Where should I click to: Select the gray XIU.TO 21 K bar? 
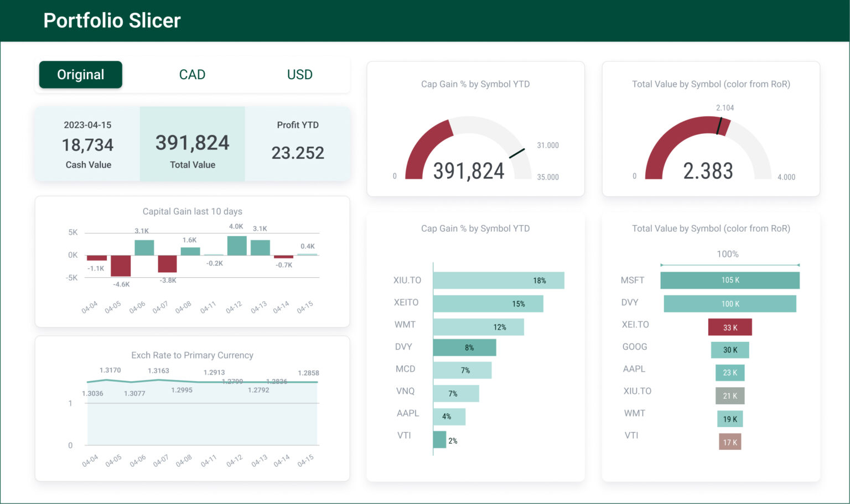click(730, 396)
